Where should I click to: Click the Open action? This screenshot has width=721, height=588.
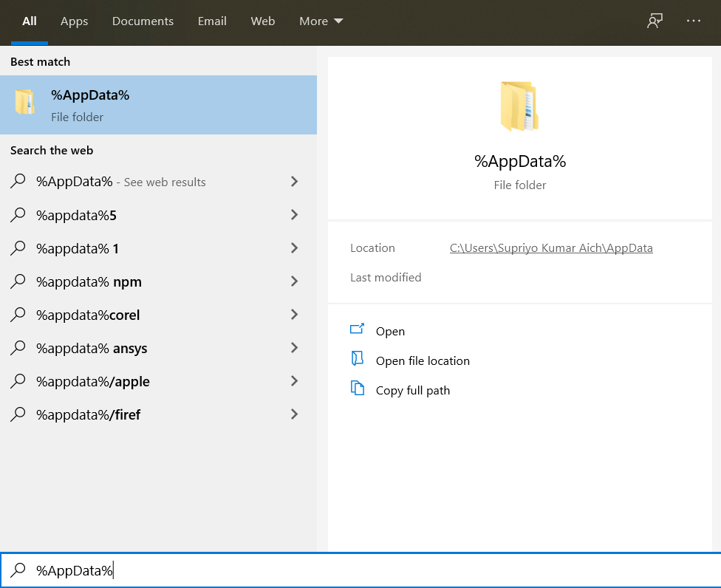click(390, 332)
